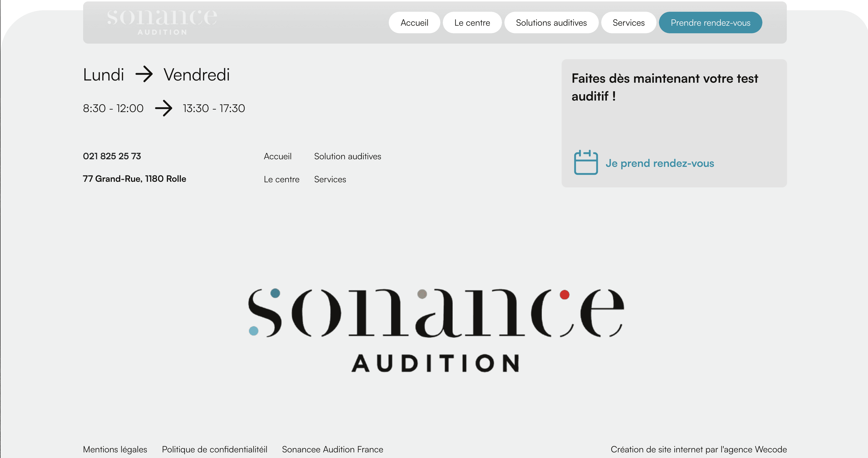Click the Prendre rendez-vous button
The height and width of the screenshot is (458, 868).
click(x=710, y=23)
